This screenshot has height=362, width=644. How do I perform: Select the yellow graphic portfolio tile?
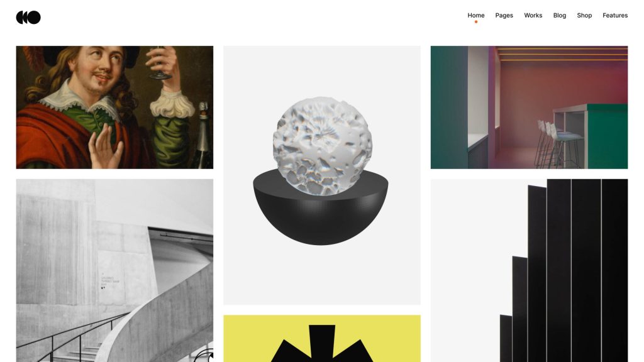322,339
